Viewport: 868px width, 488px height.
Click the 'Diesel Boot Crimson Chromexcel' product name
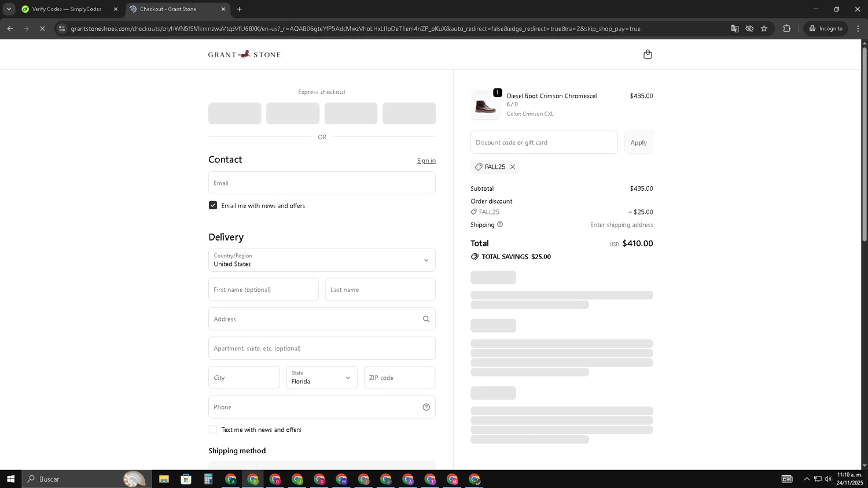tap(551, 96)
